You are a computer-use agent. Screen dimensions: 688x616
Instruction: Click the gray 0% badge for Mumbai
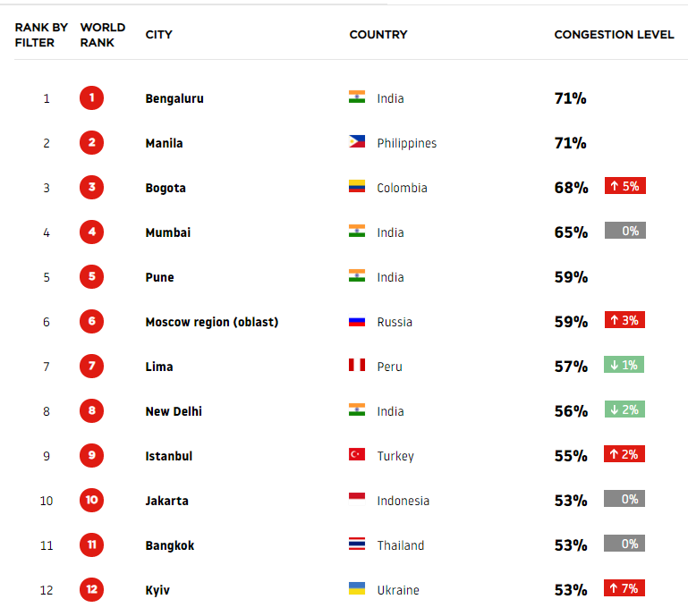point(624,231)
